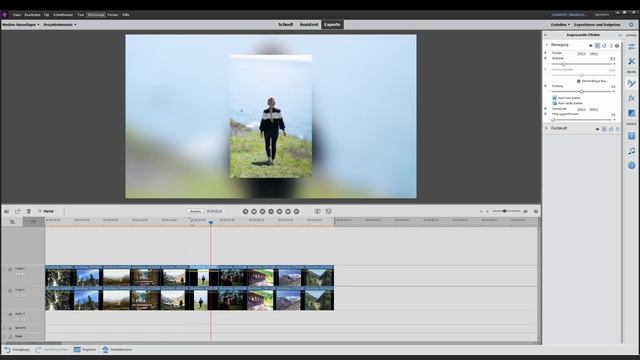Toggle Ankerpunkt animation stopwatch

545,108
